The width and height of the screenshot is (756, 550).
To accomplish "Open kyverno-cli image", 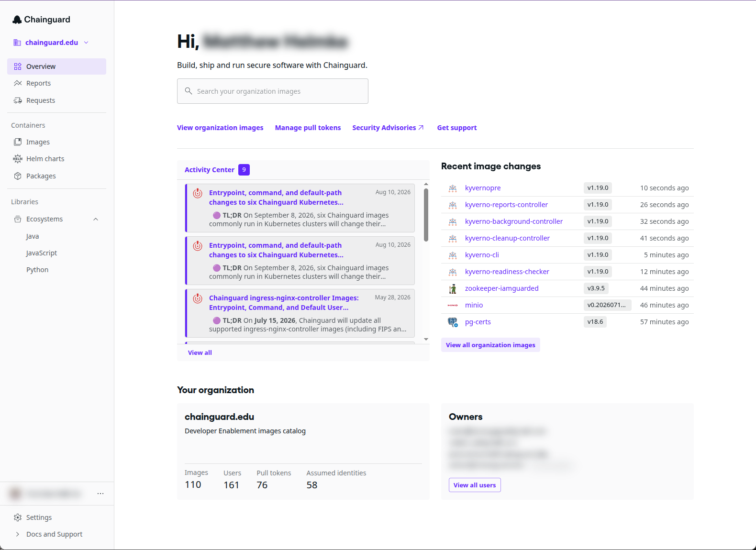I will [x=482, y=255].
